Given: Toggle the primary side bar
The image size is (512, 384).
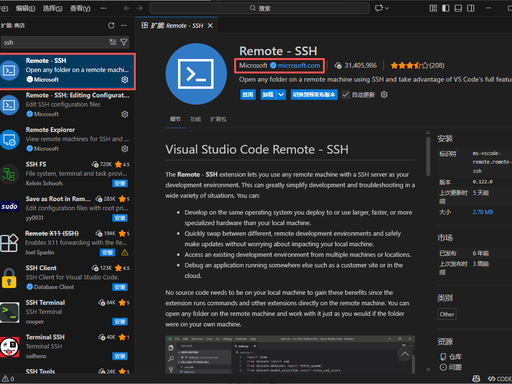Looking at the screenshot, I should pyautogui.click(x=446, y=8).
